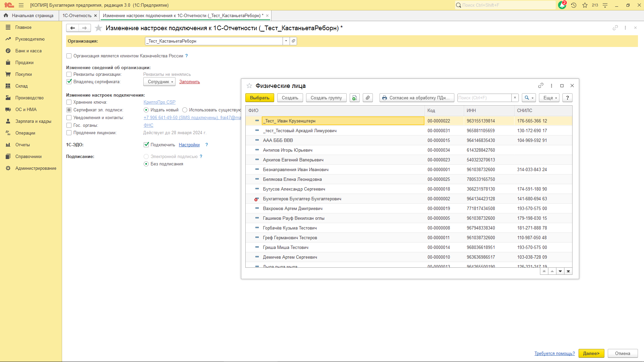
Task: Click the Далее button
Action: pos(591,353)
